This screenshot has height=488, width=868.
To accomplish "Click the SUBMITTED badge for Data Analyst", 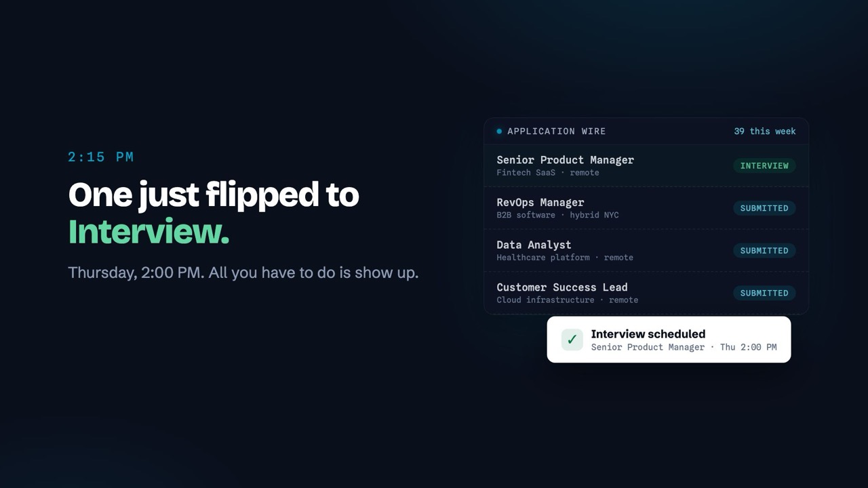I will [x=764, y=251].
